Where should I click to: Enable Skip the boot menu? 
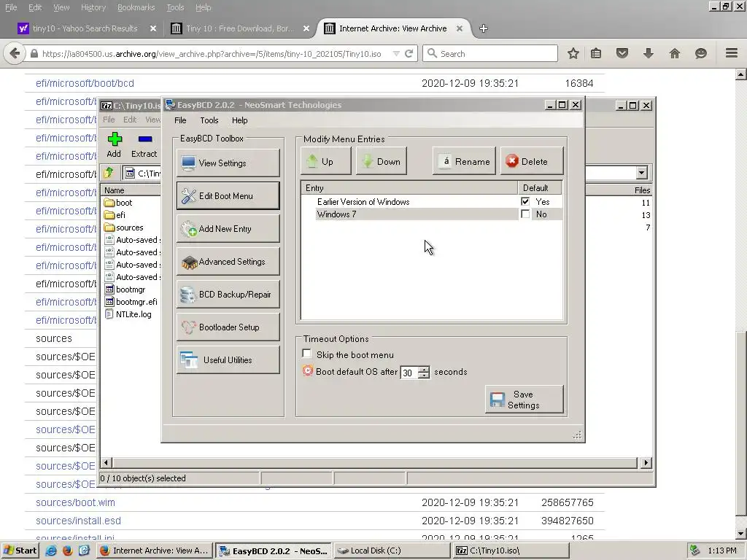307,354
